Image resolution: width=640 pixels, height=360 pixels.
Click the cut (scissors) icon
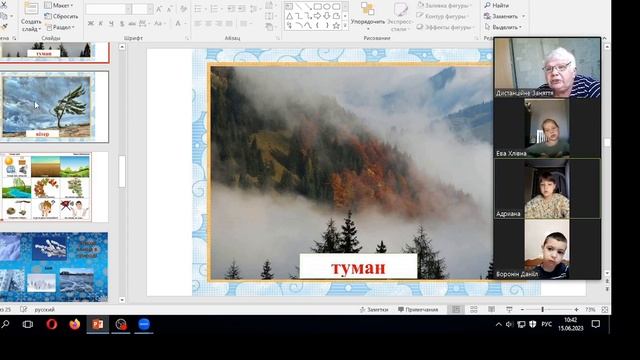pos(3,6)
